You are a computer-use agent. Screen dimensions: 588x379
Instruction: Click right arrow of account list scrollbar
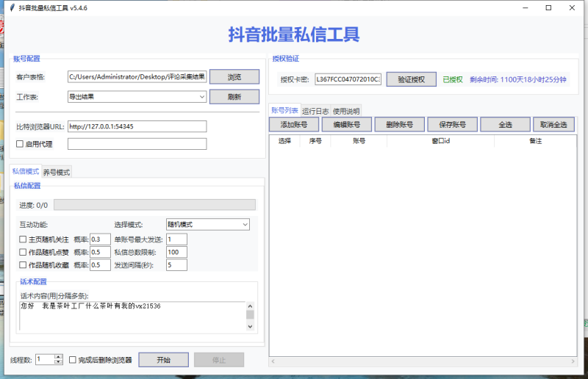point(573,361)
